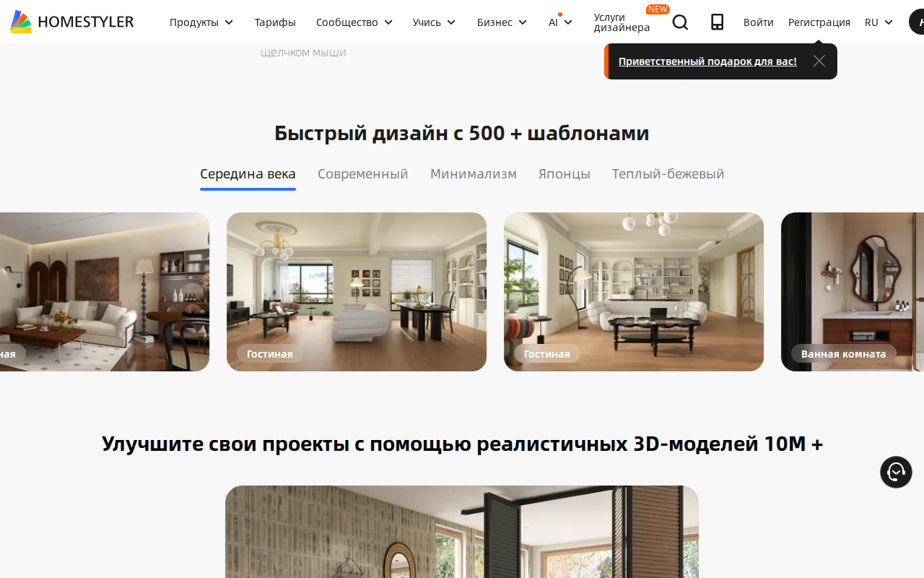Open Услуги дизайнера menu item
This screenshot has width=924, height=578.
coord(622,22)
